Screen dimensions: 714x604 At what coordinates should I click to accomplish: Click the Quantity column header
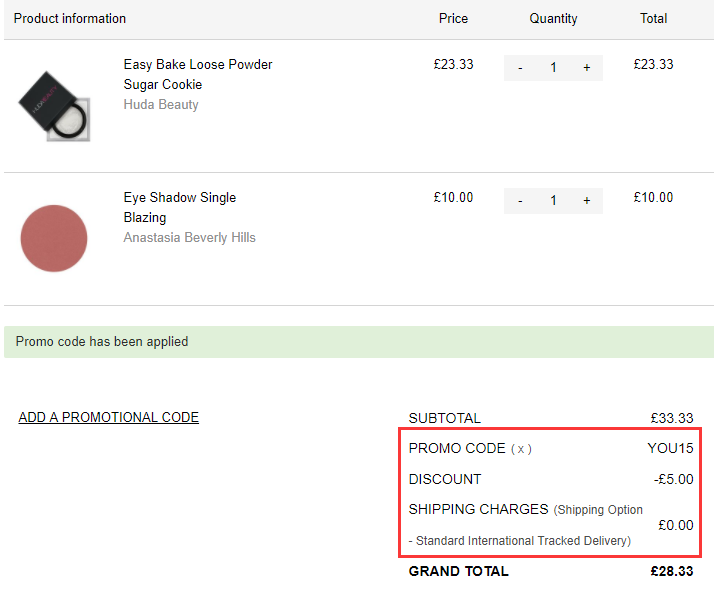click(x=553, y=19)
